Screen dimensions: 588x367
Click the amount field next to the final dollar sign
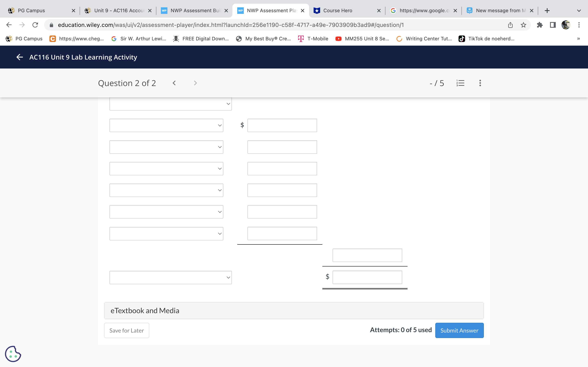coord(367,277)
